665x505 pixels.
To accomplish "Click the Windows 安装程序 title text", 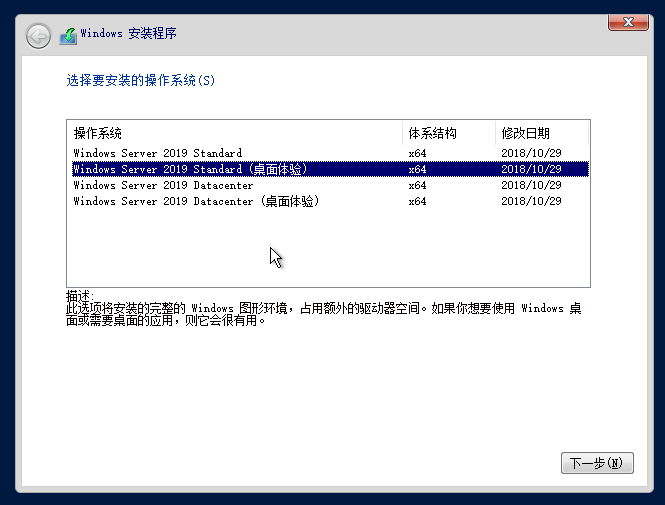I will 128,33.
